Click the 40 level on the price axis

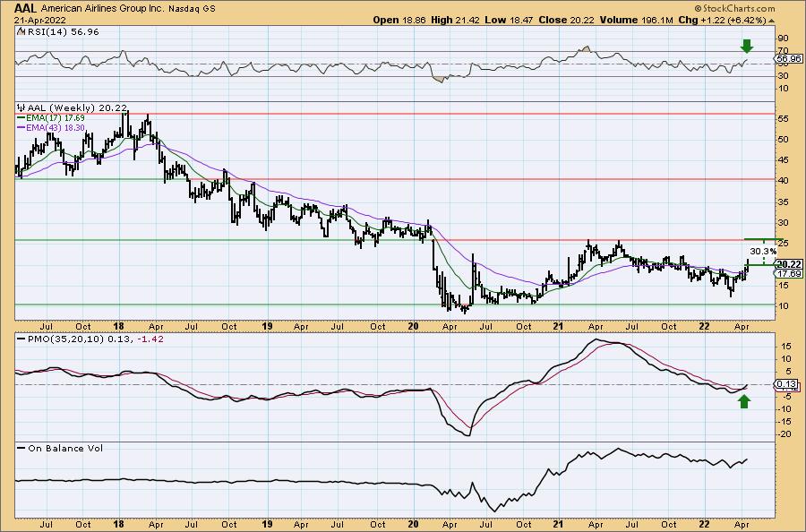click(784, 181)
